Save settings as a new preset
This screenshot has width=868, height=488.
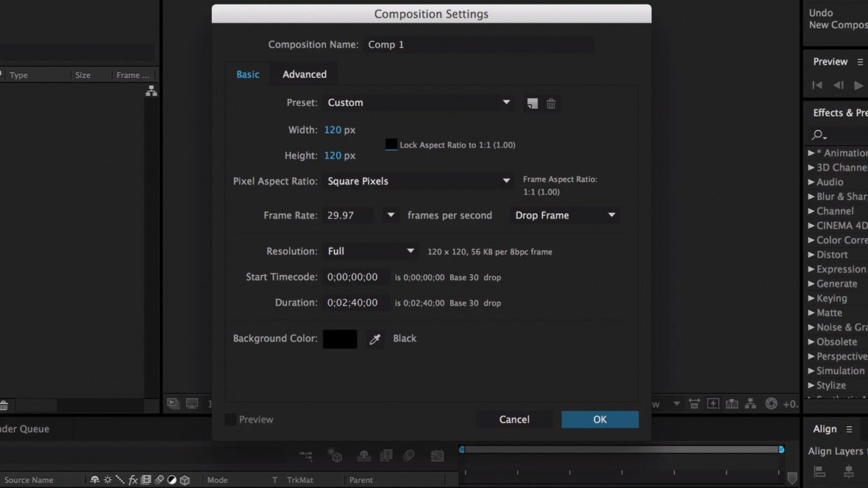coord(533,103)
